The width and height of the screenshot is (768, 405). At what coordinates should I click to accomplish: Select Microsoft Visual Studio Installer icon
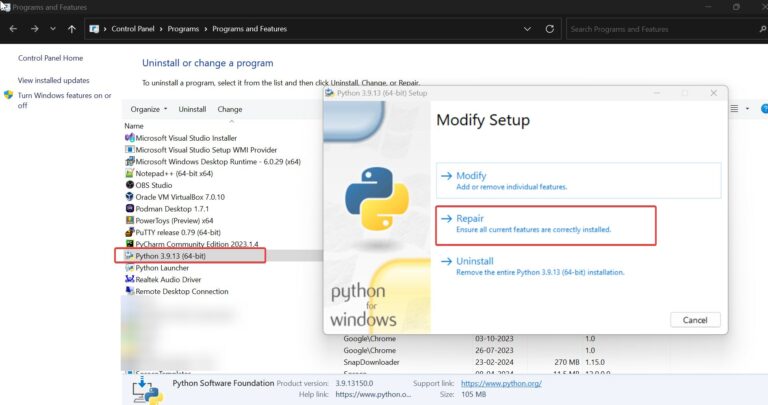click(x=129, y=138)
